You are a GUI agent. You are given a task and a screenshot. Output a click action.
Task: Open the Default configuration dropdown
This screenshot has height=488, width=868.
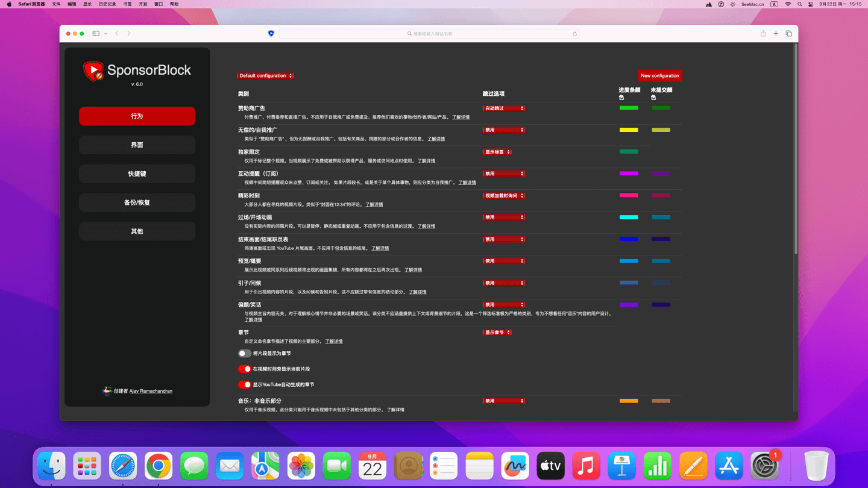pos(265,76)
